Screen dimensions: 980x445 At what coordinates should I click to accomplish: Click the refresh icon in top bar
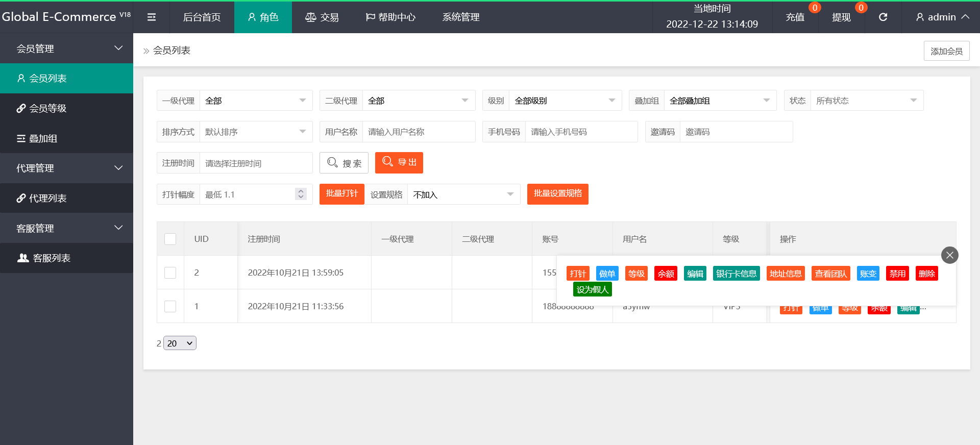coord(883,17)
